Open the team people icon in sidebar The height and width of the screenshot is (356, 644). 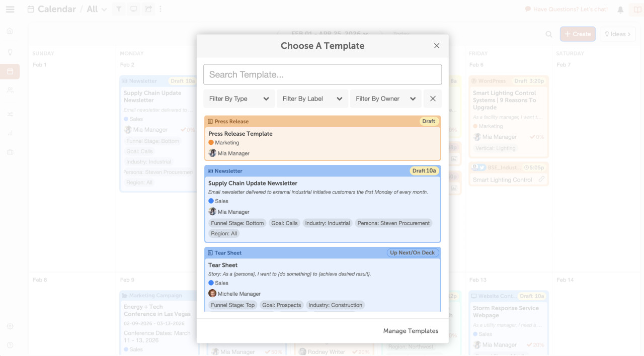(10, 90)
